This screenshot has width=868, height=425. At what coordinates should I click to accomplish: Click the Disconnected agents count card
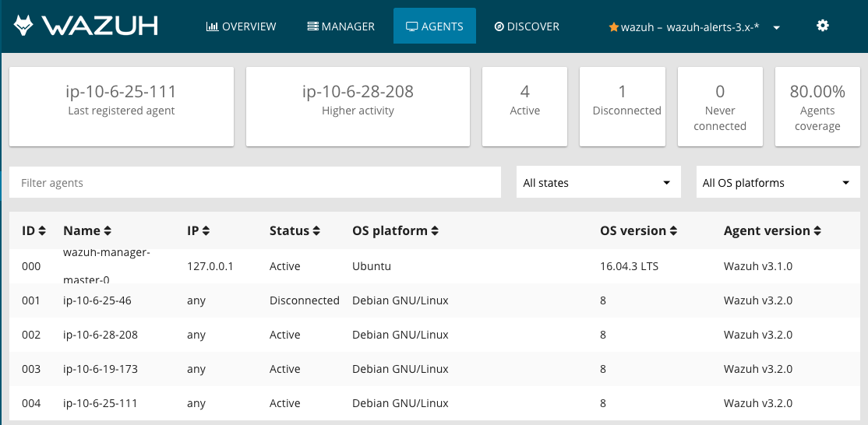coord(623,107)
